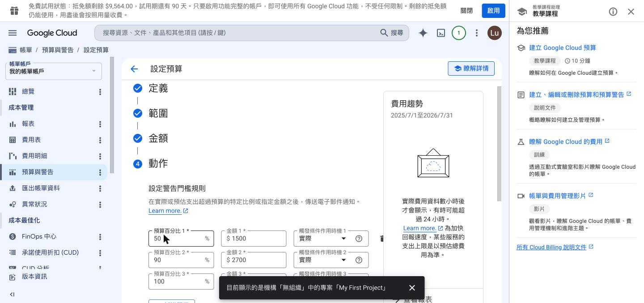
Task: Open more options for 費用明細
Action: tap(100, 156)
